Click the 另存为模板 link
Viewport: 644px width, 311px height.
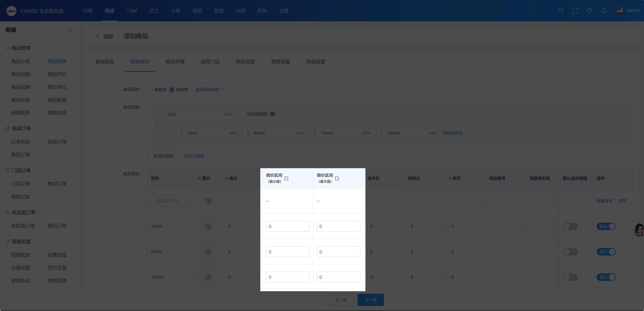point(194,156)
